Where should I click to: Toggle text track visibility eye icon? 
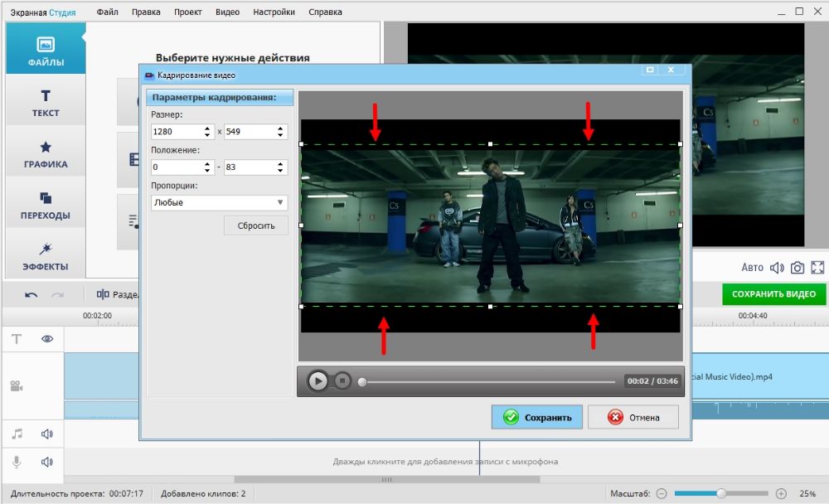[47, 338]
